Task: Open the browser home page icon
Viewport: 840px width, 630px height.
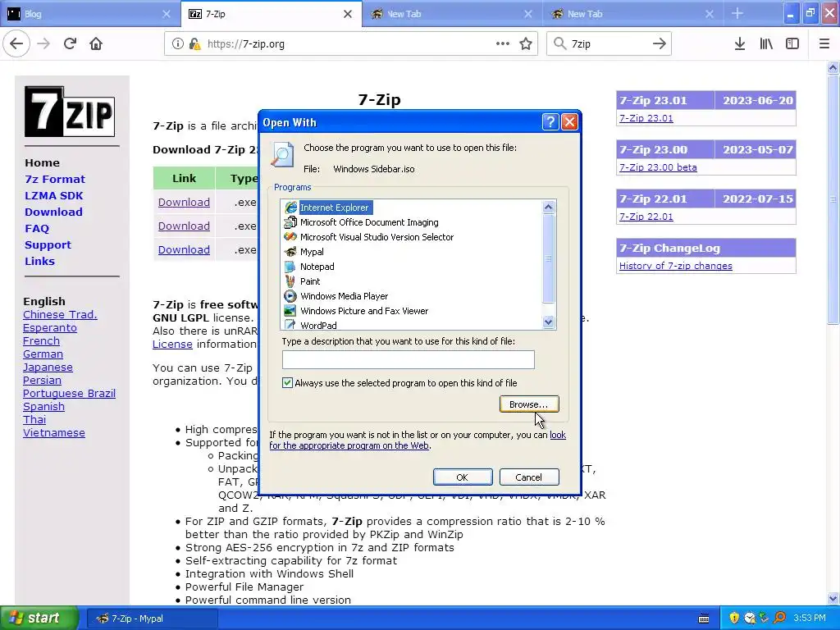Action: (96, 43)
